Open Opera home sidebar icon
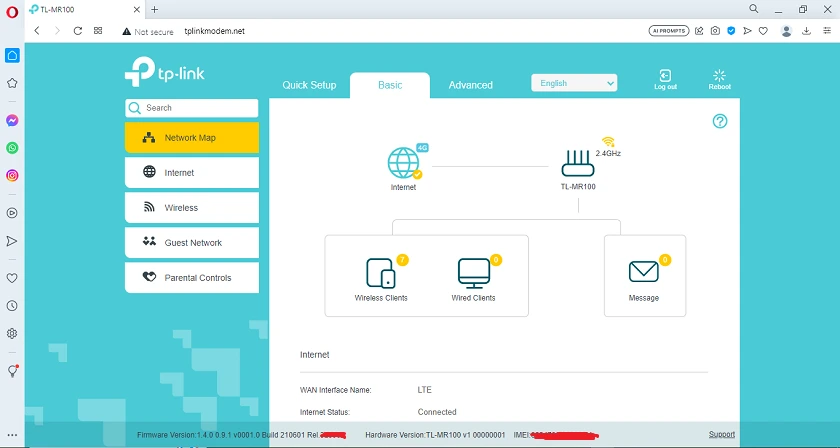This screenshot has height=448, width=840. tap(12, 55)
